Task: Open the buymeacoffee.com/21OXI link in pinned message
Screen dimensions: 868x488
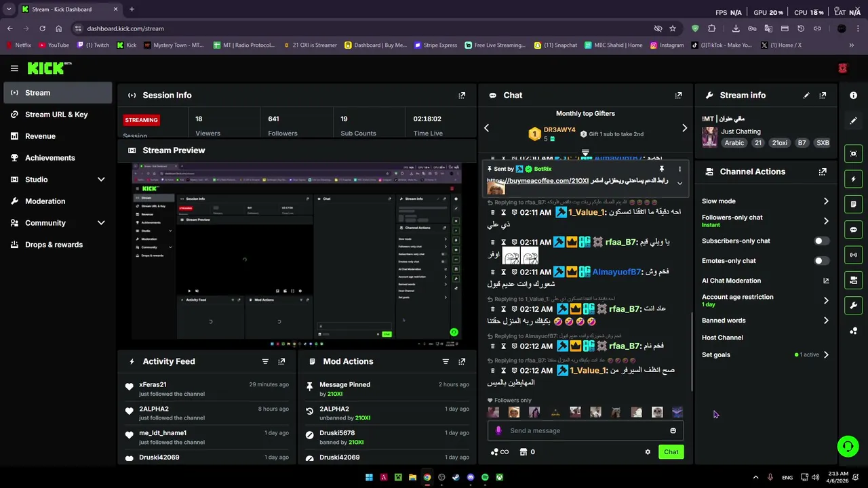Action: click(x=538, y=181)
